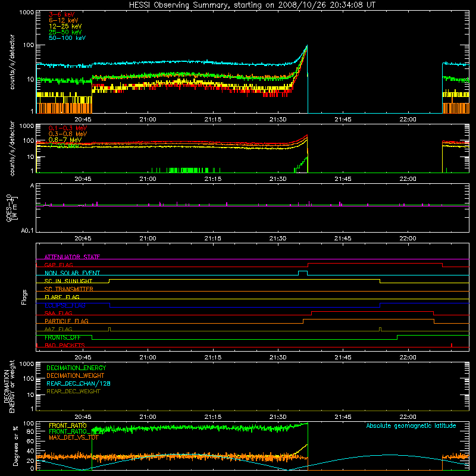Select the vertical Flags axis label

(x=24, y=297)
